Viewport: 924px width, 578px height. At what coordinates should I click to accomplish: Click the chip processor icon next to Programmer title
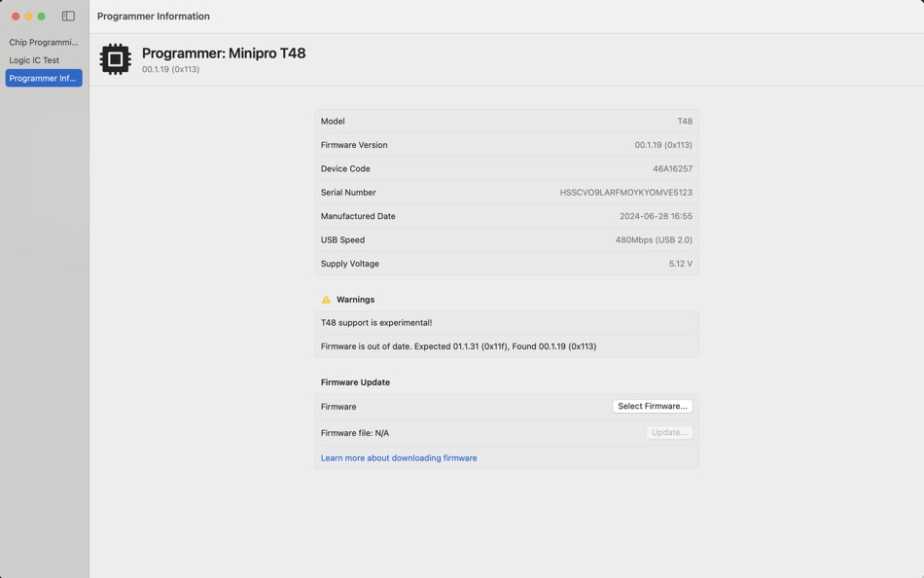click(x=116, y=59)
